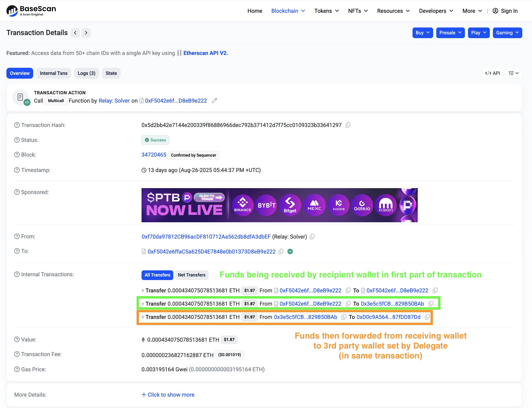Image resolution: width=532 pixels, height=408 pixels.
Task: Open block 34720465 link
Action: pyautogui.click(x=154, y=155)
